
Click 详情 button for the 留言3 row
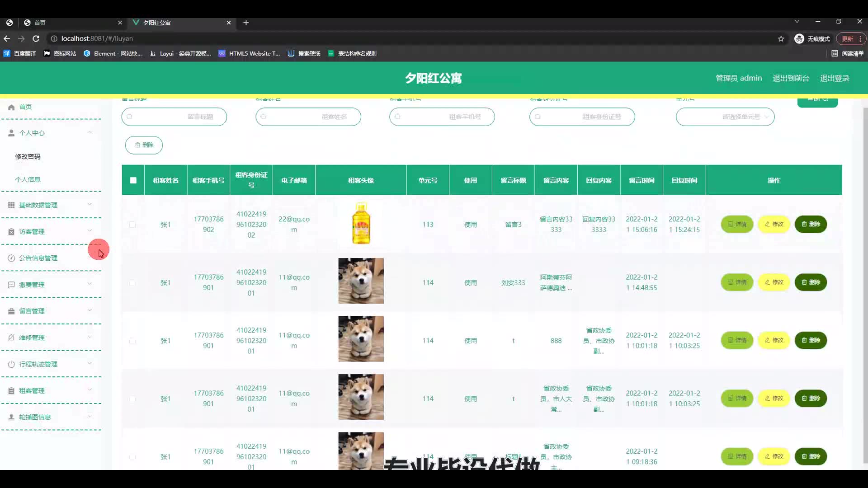pyautogui.click(x=737, y=224)
